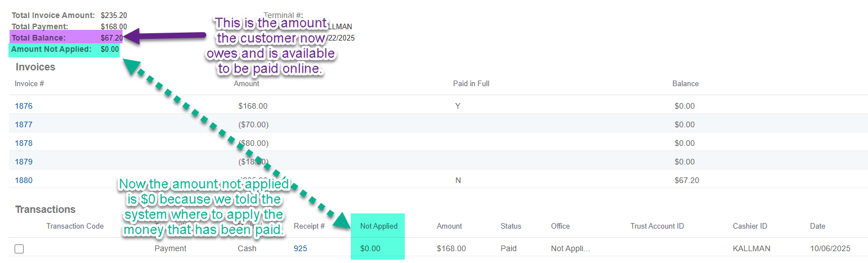Viewport: 868px width, 263px height.
Task: Open invoice 1876 link
Action: click(24, 106)
